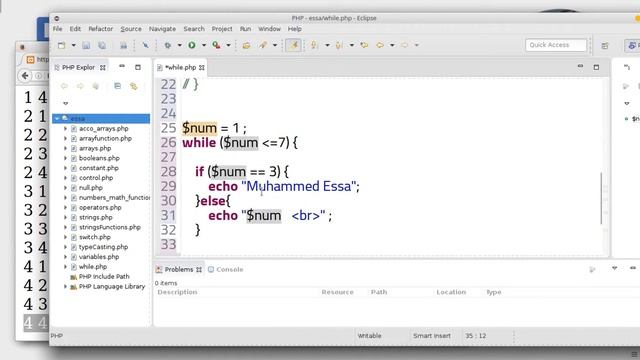Click the Debug bug icon

tap(167, 45)
